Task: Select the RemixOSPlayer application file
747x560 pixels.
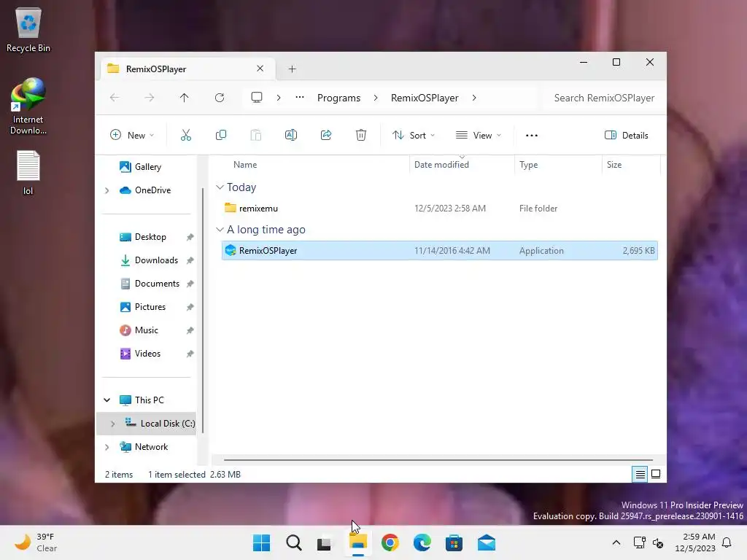Action: point(439,251)
